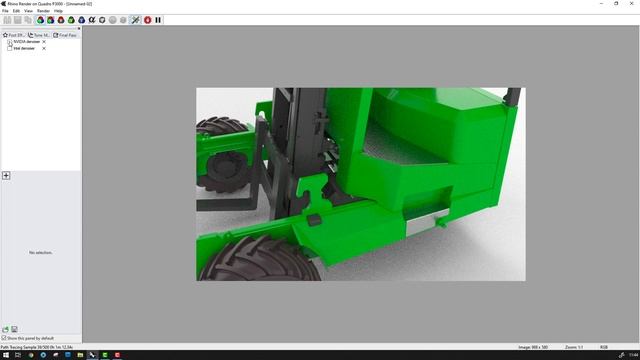This screenshot has height=360, width=640.
Task: Stop the render with red button
Action: coord(147,20)
